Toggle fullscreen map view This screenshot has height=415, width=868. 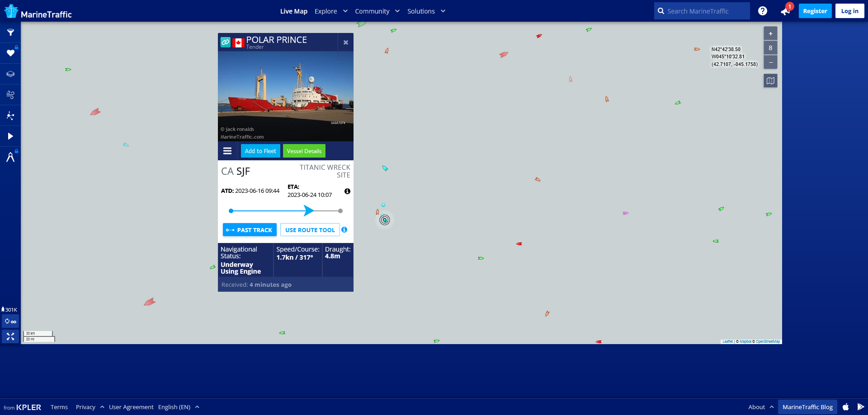[10, 336]
